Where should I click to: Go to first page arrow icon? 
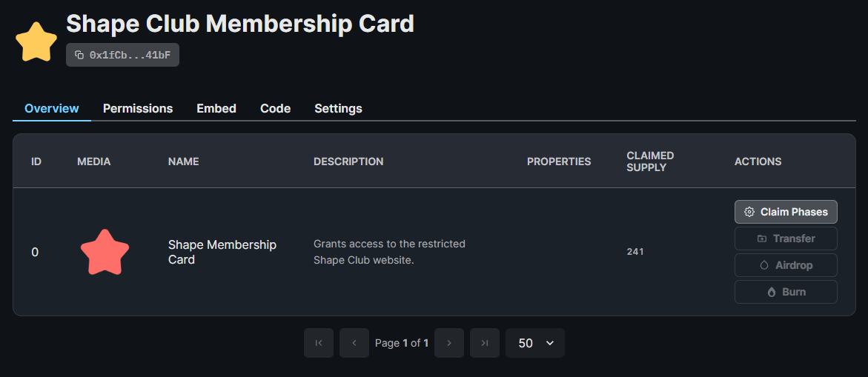[319, 343]
